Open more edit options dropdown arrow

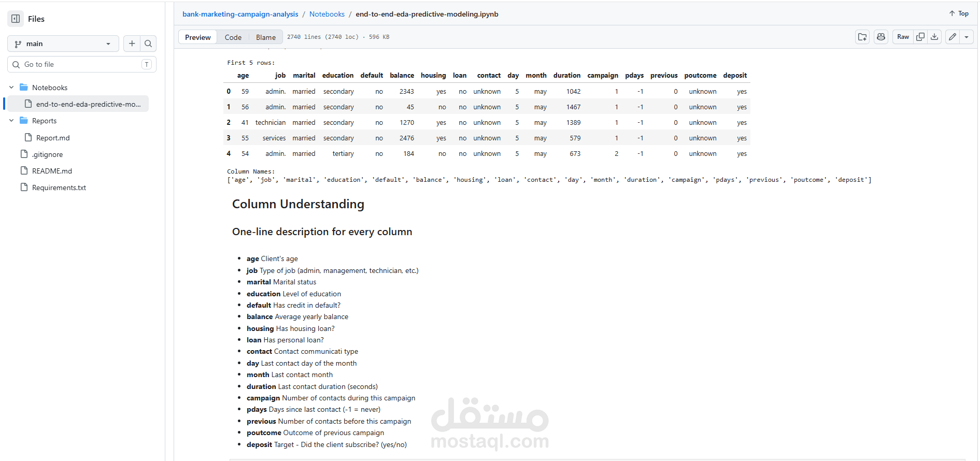[967, 37]
